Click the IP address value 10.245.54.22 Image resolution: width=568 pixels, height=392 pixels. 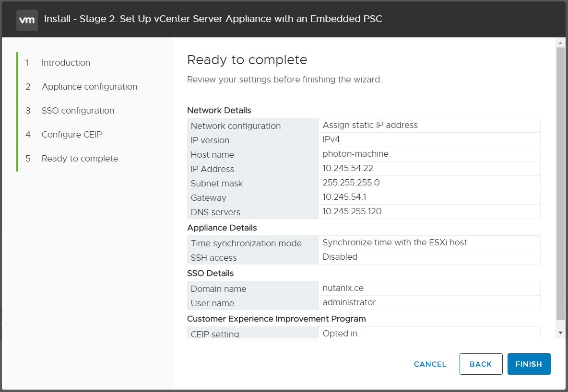(x=348, y=168)
